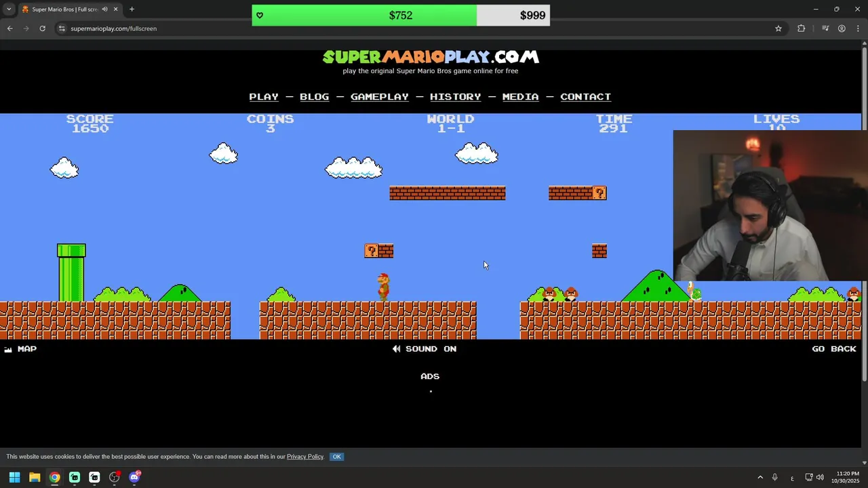Open Discord from the taskbar
Image resolution: width=868 pixels, height=488 pixels.
coord(134,477)
